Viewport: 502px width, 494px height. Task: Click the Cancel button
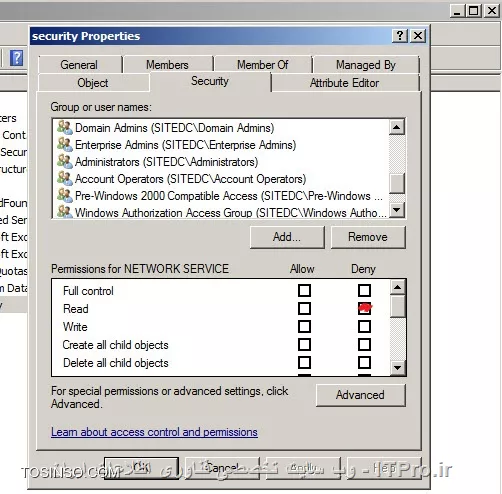click(222, 468)
